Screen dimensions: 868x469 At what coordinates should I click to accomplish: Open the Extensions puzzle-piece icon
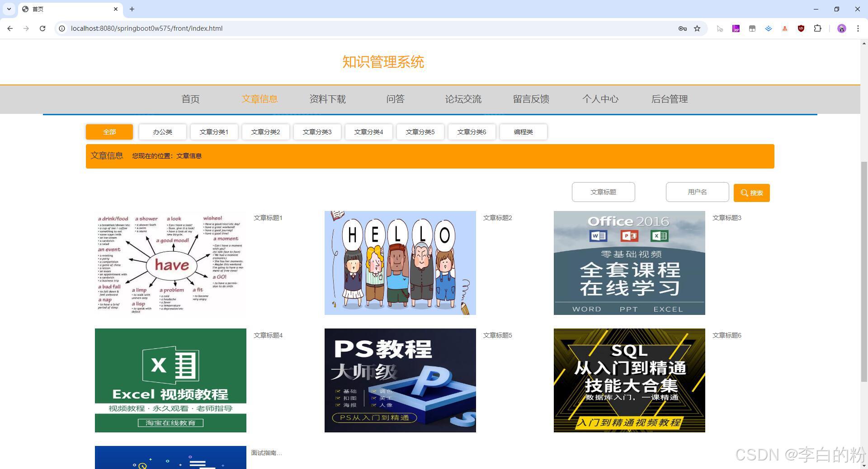[x=817, y=28]
